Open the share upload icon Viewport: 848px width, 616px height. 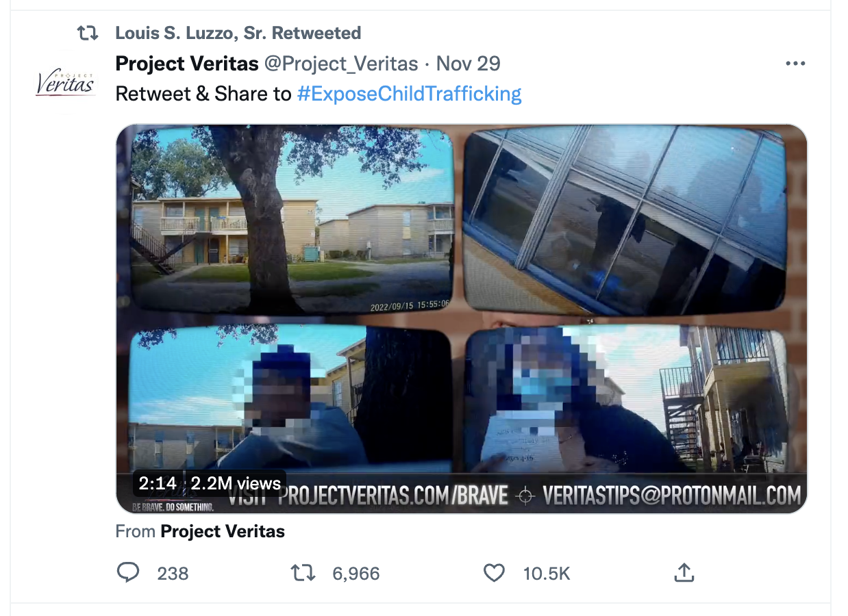[x=684, y=572]
